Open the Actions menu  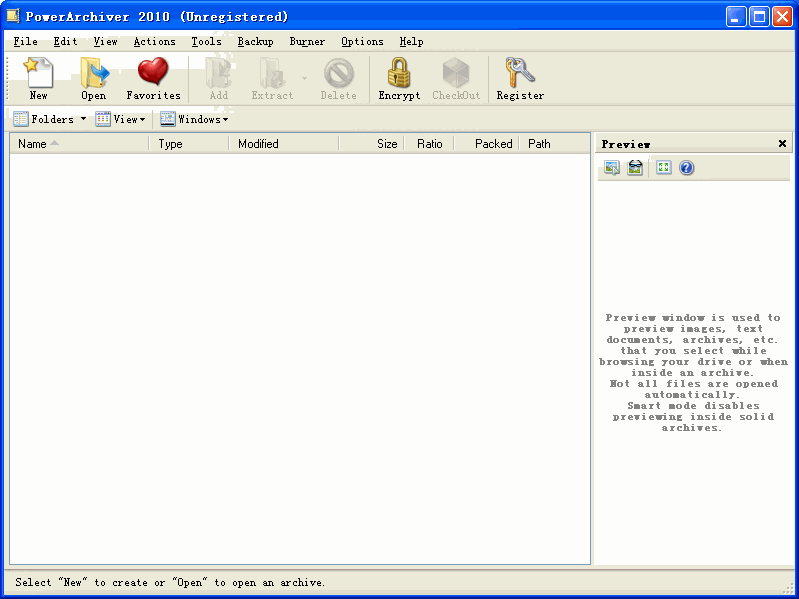pos(154,42)
